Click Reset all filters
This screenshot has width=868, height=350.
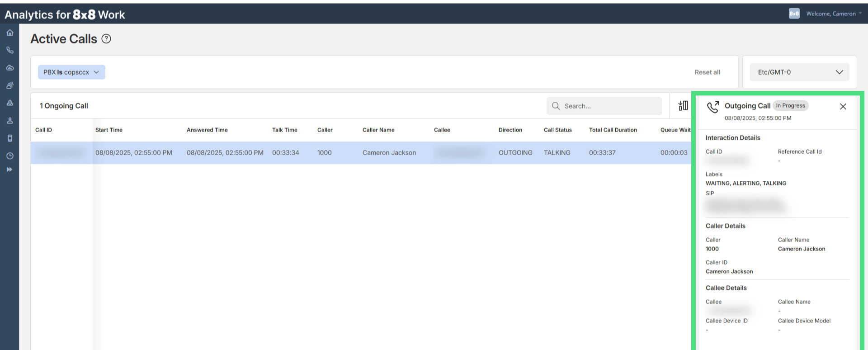(x=707, y=72)
